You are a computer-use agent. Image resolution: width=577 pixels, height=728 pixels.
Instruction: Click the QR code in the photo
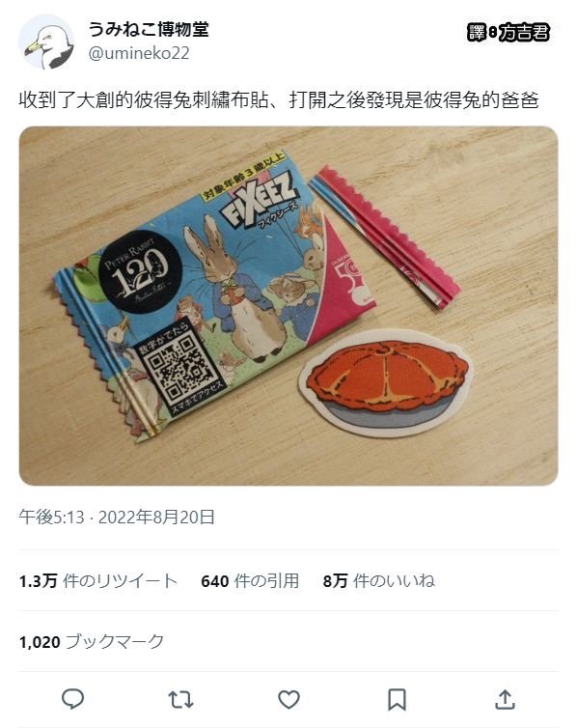click(x=179, y=368)
